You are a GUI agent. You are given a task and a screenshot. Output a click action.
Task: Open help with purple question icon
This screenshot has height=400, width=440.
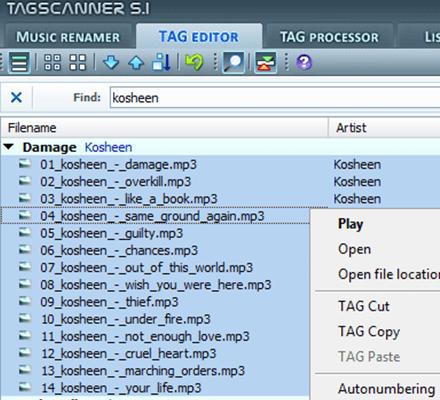coord(304,62)
